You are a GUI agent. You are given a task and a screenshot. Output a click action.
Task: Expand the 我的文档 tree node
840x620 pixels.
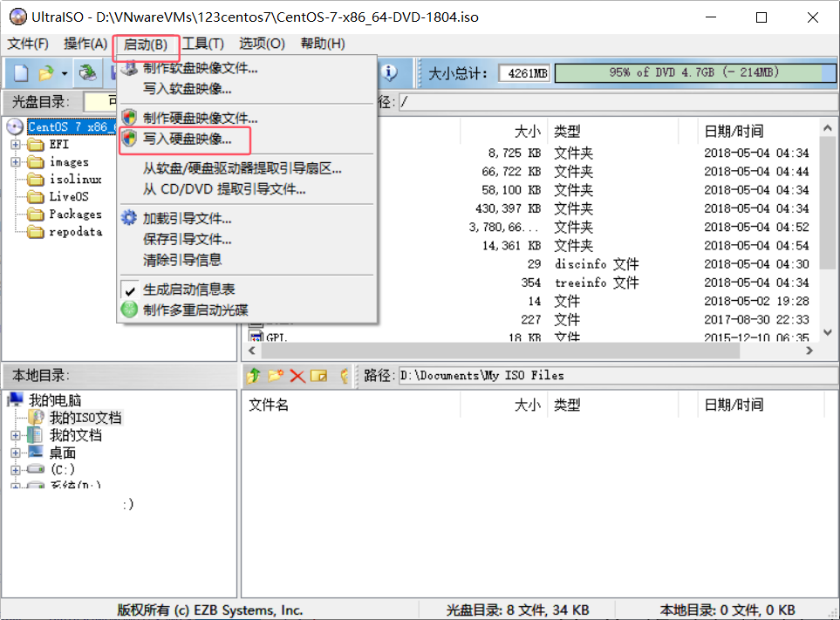[16, 435]
